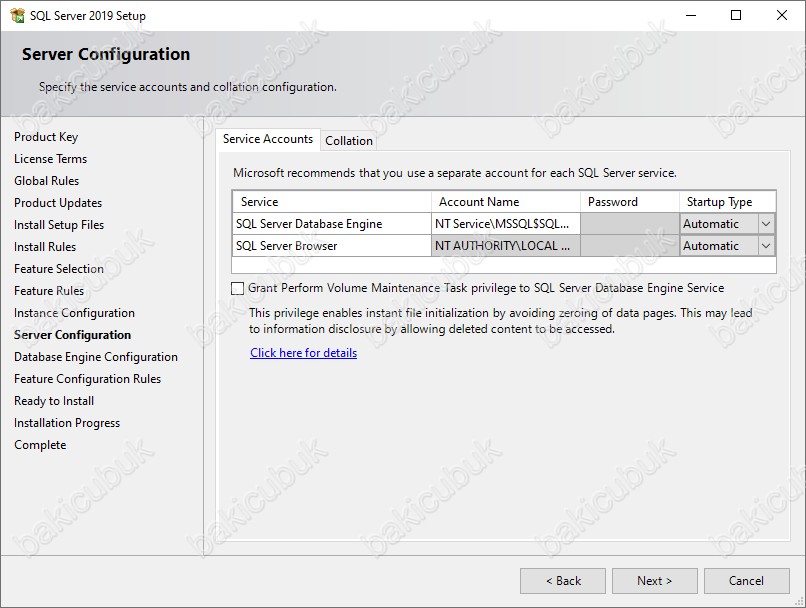Screen dimensions: 806x608
Task: Select account name field for SQL Server Database Engine
Action: click(506, 224)
